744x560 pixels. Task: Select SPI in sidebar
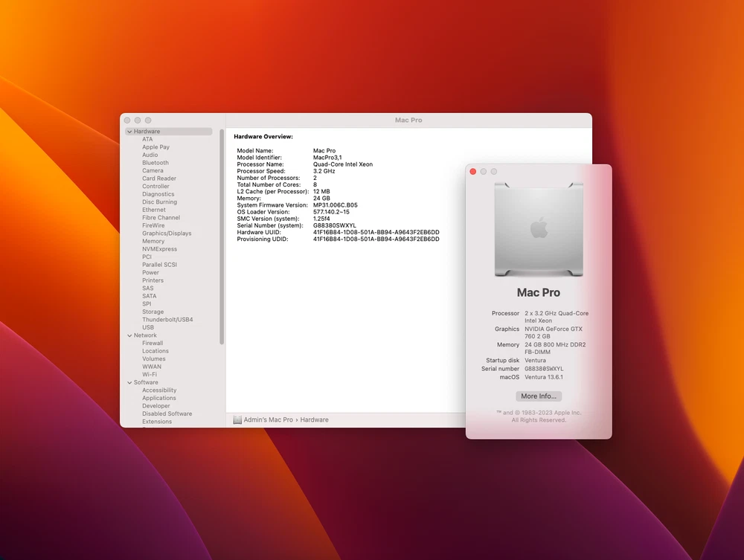click(x=147, y=303)
